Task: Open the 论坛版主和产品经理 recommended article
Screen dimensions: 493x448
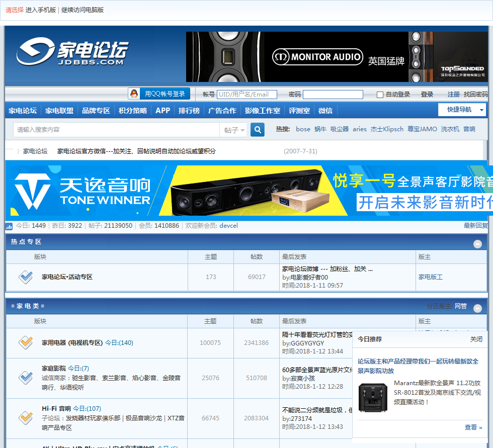Action: click(418, 366)
